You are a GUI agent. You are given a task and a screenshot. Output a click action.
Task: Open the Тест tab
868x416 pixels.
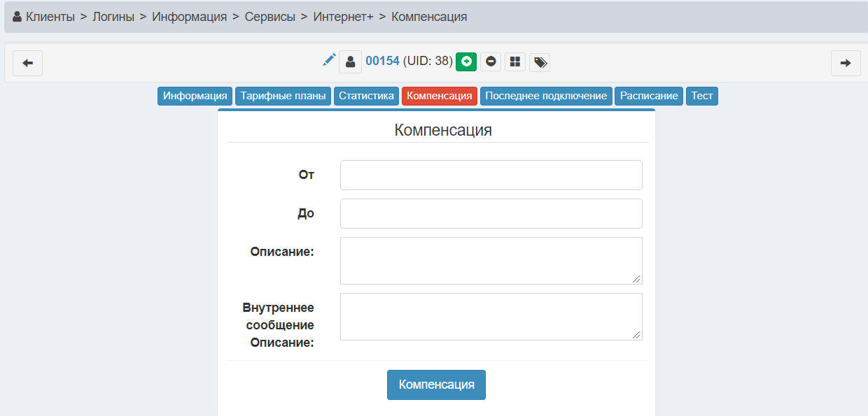(x=701, y=96)
